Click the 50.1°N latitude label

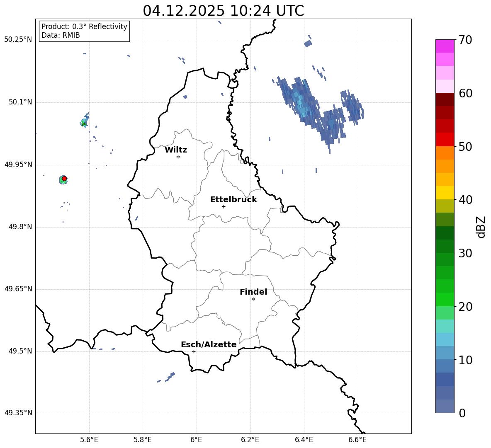point(20,102)
